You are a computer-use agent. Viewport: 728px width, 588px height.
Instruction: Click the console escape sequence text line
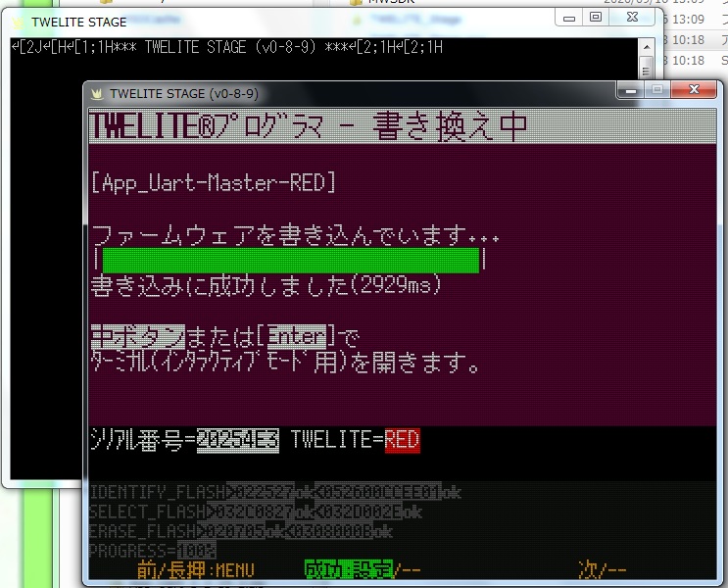click(227, 47)
